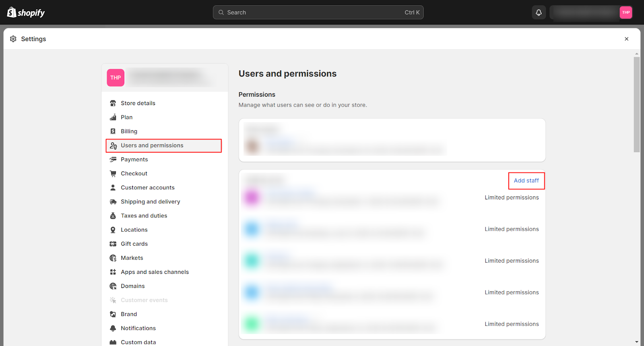This screenshot has height=346, width=644.
Task: Click the Notifications bell icon in sidebar
Action: coord(113,328)
